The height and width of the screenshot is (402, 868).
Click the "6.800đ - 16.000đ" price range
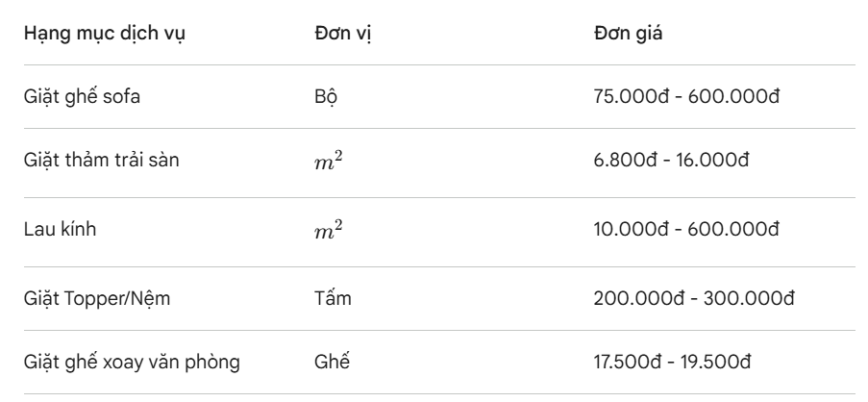tap(672, 159)
